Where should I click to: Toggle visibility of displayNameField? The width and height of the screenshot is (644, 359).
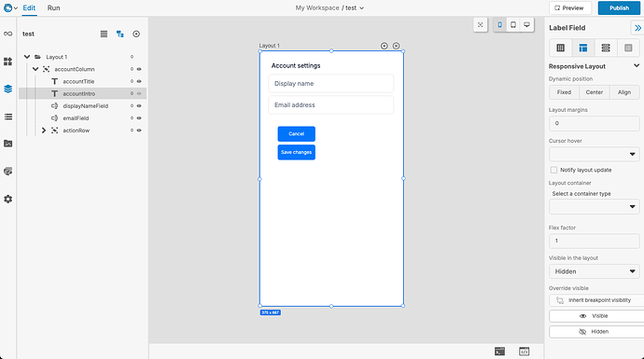tap(139, 106)
